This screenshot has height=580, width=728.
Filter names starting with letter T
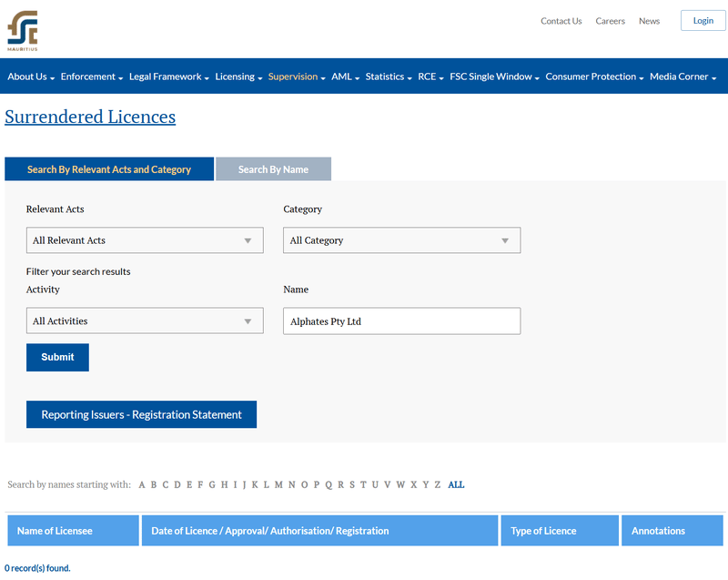[363, 484]
